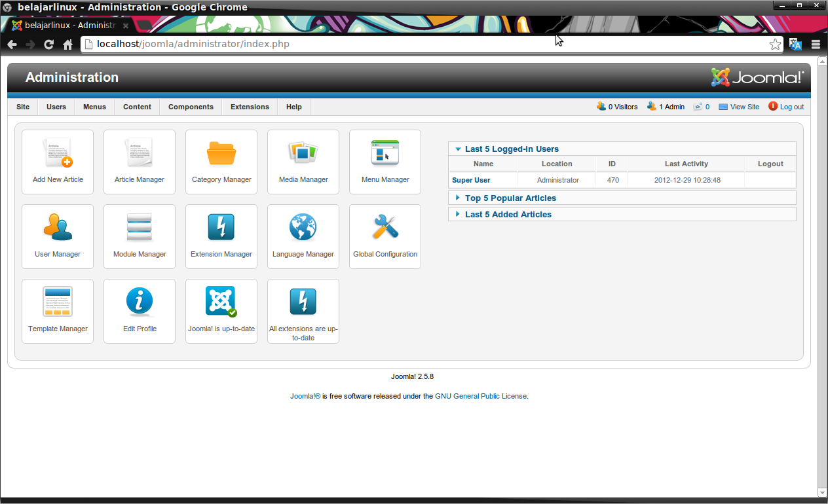Viewport: 828px width, 504px height.
Task: Bookmark the page with the star icon
Action: (775, 45)
